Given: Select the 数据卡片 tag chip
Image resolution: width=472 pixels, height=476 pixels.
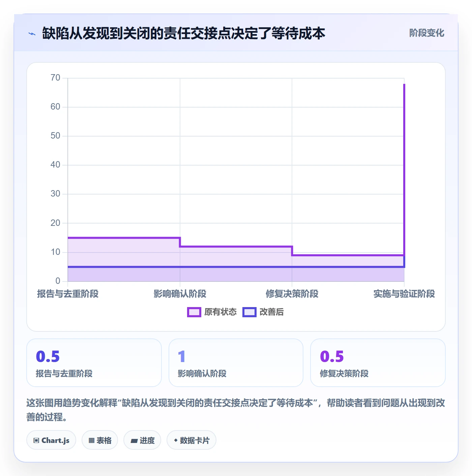Looking at the screenshot, I should [x=191, y=440].
